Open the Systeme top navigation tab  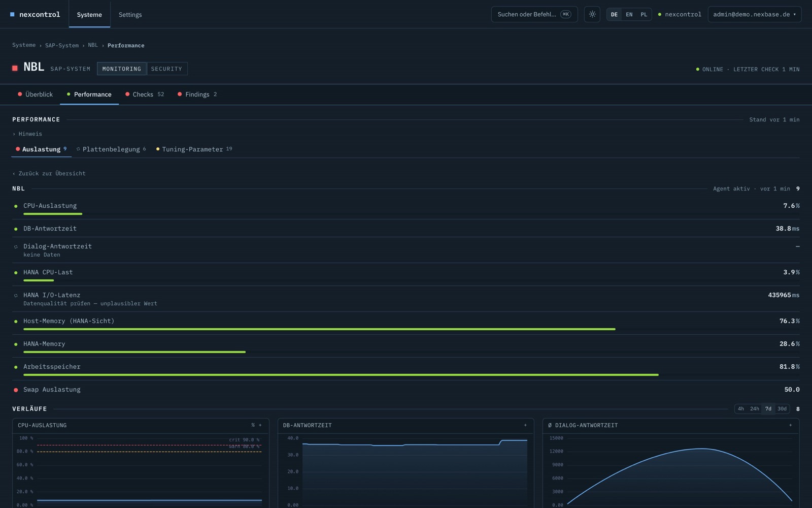(89, 15)
